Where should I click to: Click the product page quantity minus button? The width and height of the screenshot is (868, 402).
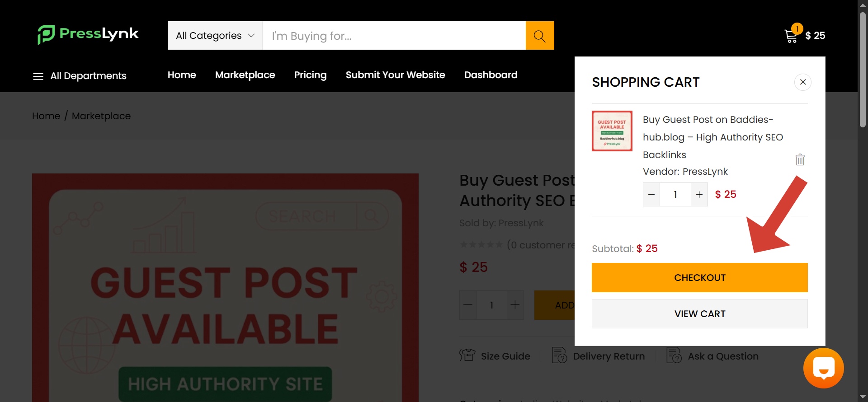pyautogui.click(x=468, y=305)
